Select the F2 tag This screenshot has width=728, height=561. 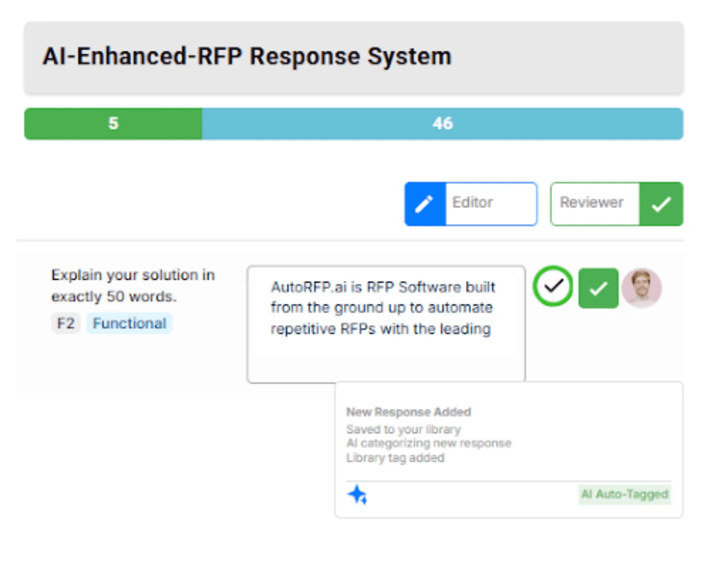point(66,323)
